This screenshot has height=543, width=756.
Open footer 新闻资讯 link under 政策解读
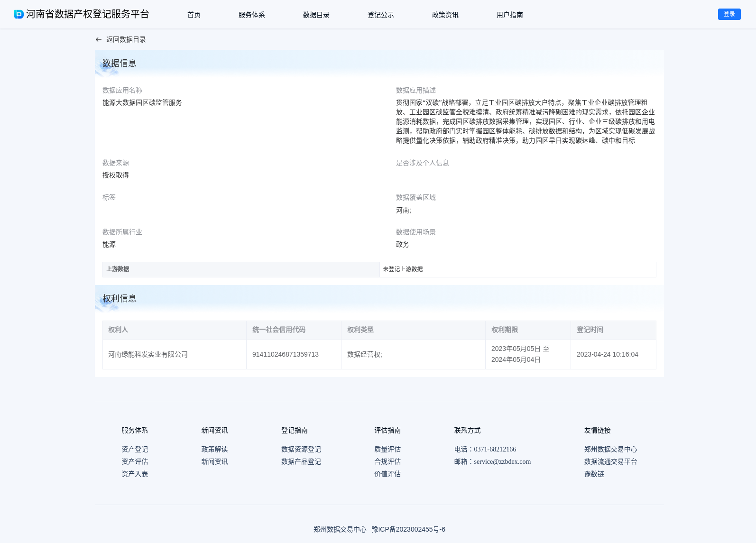point(214,461)
